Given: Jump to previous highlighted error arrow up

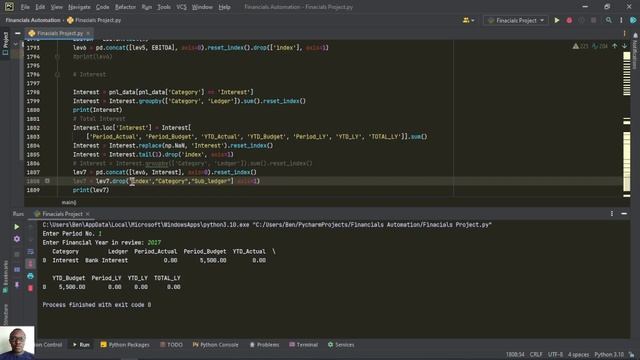Looking at the screenshot, I should coord(615,46).
